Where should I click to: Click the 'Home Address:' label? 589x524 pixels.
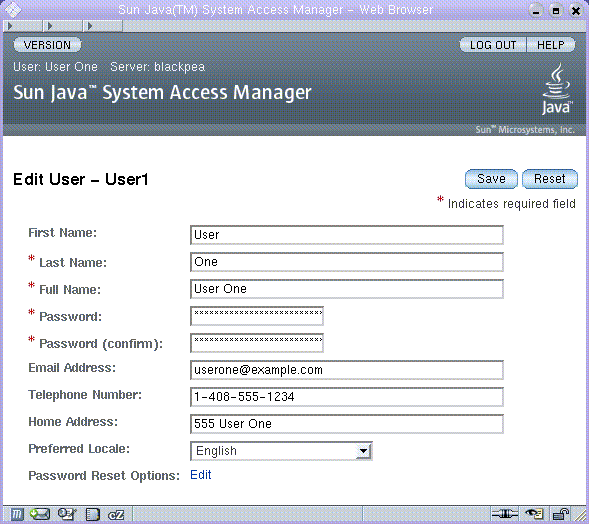pyautogui.click(x=73, y=422)
